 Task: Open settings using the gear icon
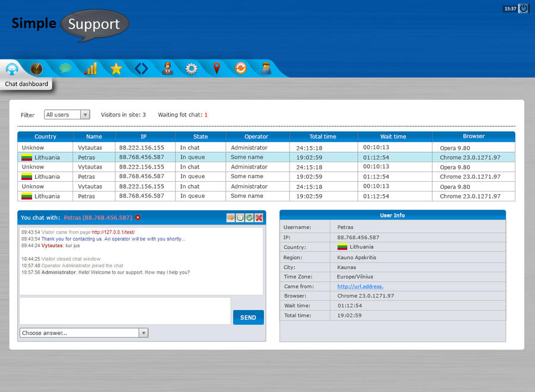click(x=191, y=68)
